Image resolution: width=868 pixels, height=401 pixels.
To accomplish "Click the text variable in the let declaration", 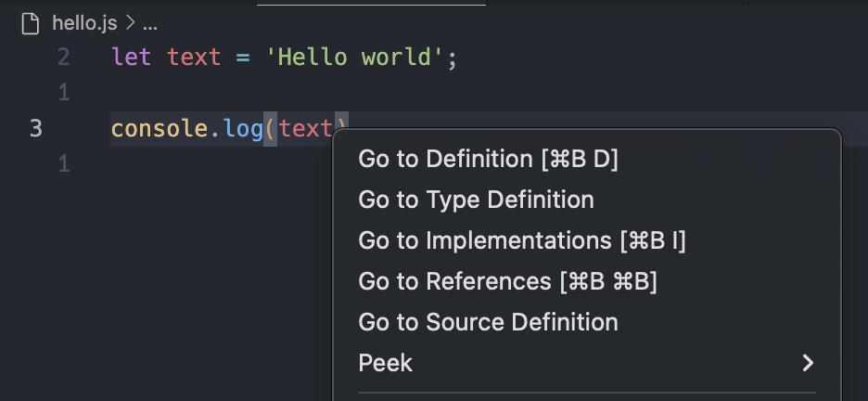I will (195, 58).
